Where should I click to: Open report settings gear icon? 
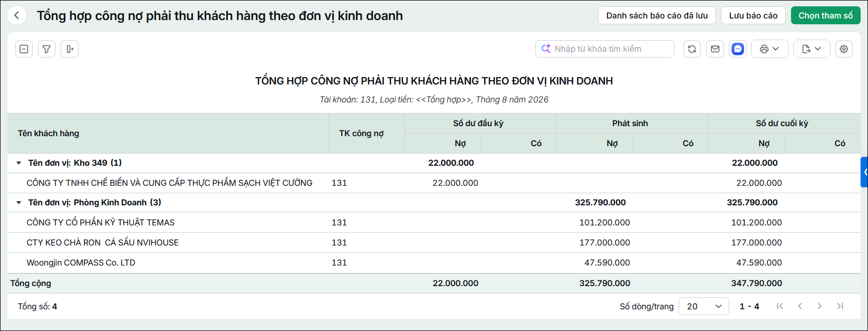coord(844,49)
